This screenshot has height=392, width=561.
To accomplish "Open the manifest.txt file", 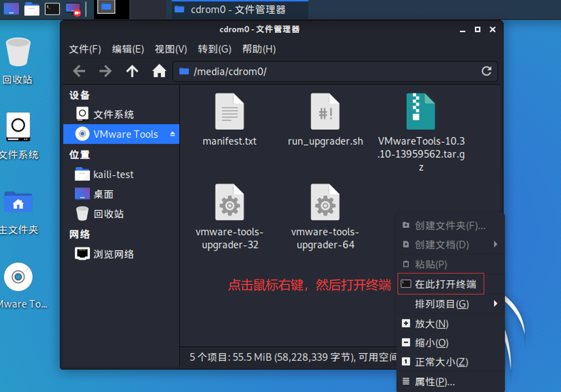I will pos(229,111).
